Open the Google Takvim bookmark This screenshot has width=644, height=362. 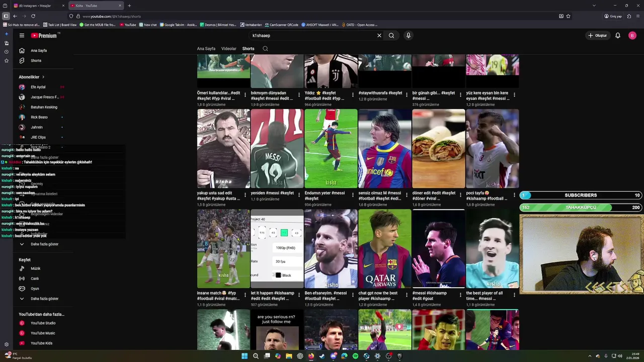(178, 25)
